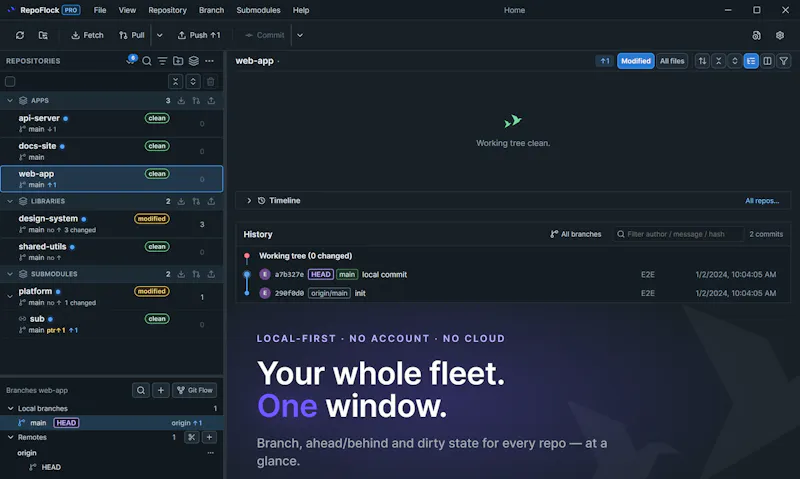This screenshot has height=479, width=800.
Task: Open the View menu
Action: pyautogui.click(x=127, y=10)
